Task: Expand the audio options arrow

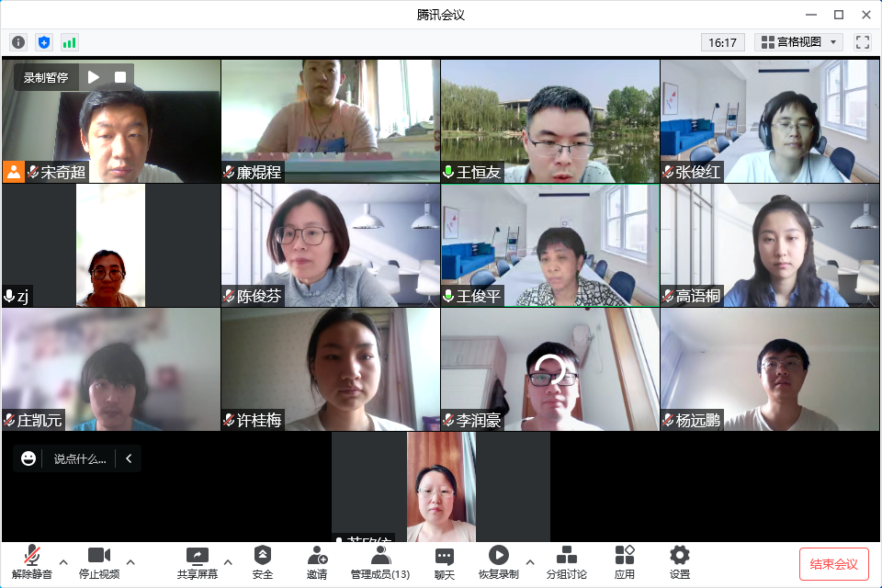Action: tap(63, 562)
